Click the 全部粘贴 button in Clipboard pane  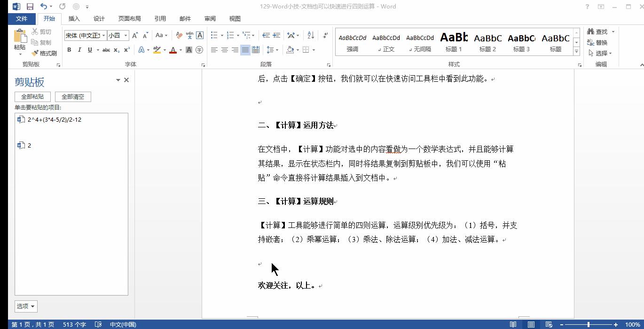(x=32, y=96)
